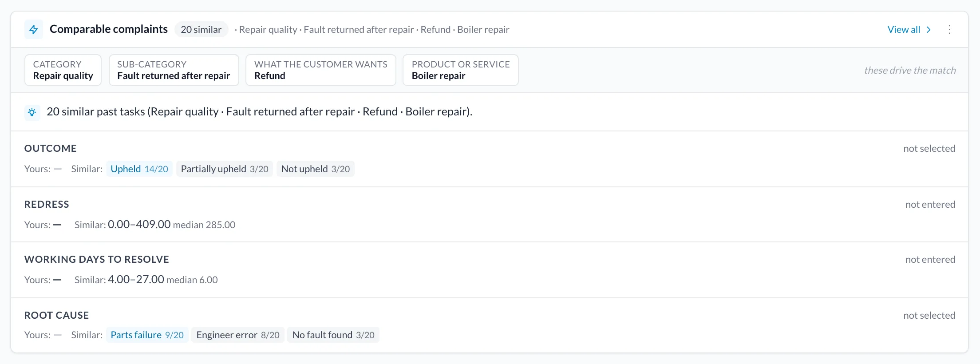Click the REDRESS section label

click(x=47, y=204)
